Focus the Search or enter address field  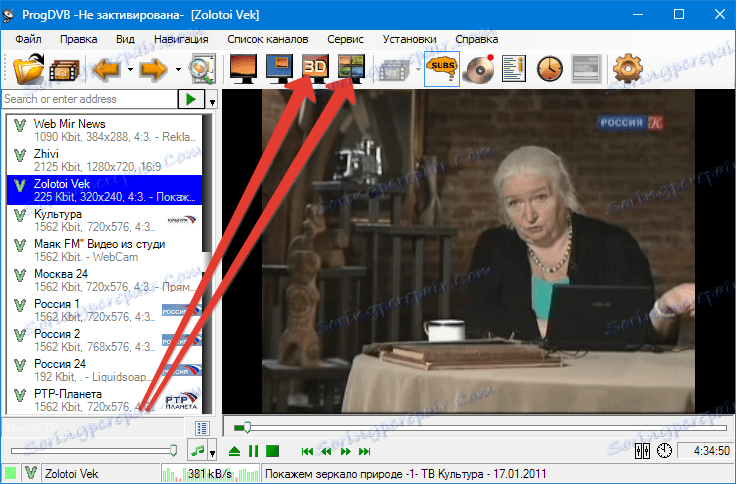click(x=90, y=99)
